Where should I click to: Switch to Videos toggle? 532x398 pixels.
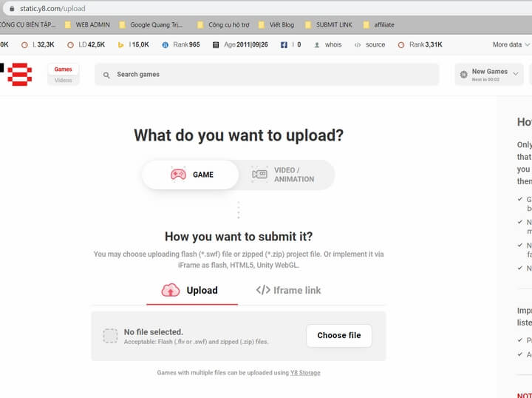click(x=63, y=80)
